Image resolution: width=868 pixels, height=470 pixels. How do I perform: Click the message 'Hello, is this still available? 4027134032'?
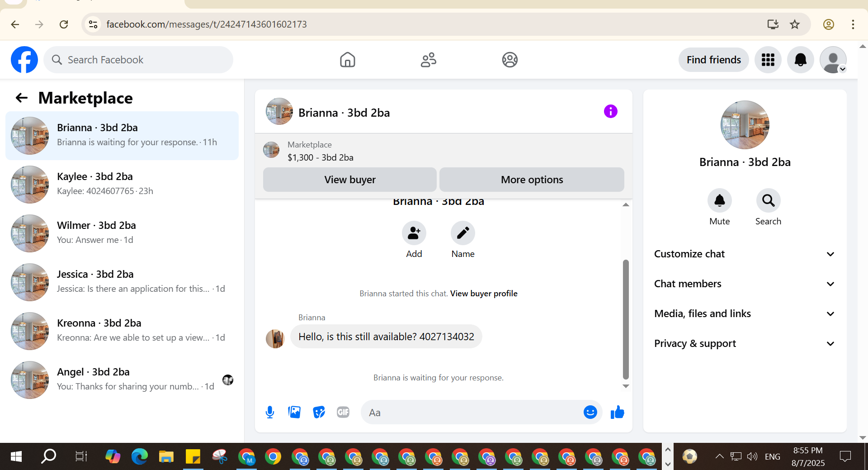tap(386, 337)
